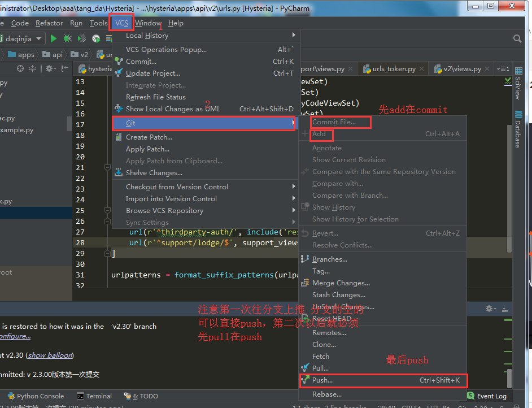532x408 pixels.
Task: Open the TODO tool window
Action: coord(141,396)
